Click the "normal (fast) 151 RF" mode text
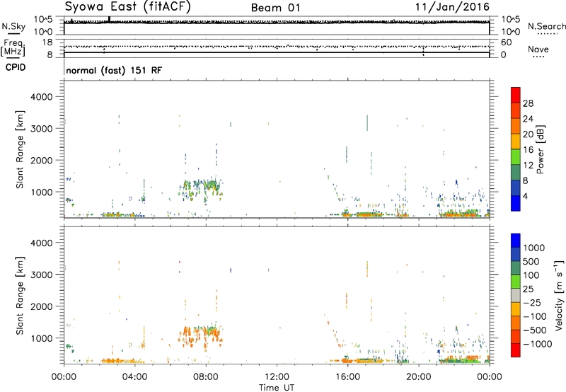The height and width of the screenshot is (392, 566). tap(114, 70)
